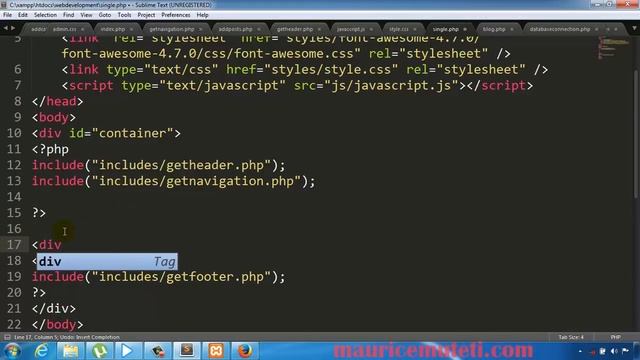
Task: Switch to the index.php tab
Action: click(x=113, y=29)
